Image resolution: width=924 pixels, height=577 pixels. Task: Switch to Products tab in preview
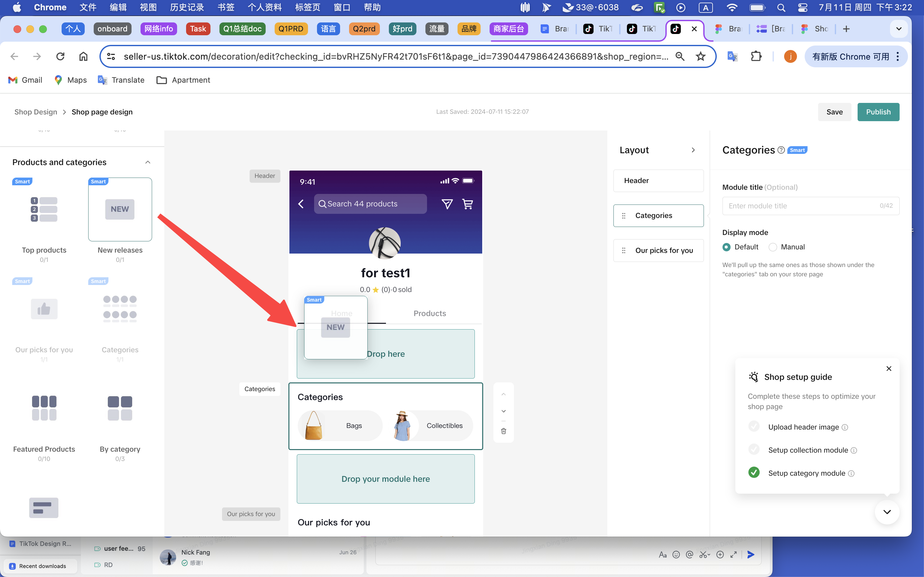click(x=430, y=313)
